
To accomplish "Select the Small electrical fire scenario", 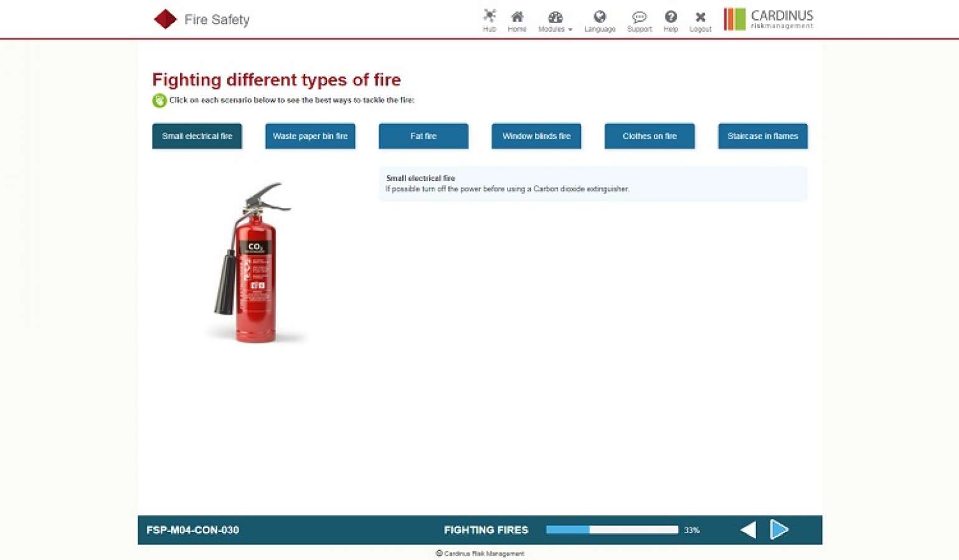I will (x=197, y=136).
